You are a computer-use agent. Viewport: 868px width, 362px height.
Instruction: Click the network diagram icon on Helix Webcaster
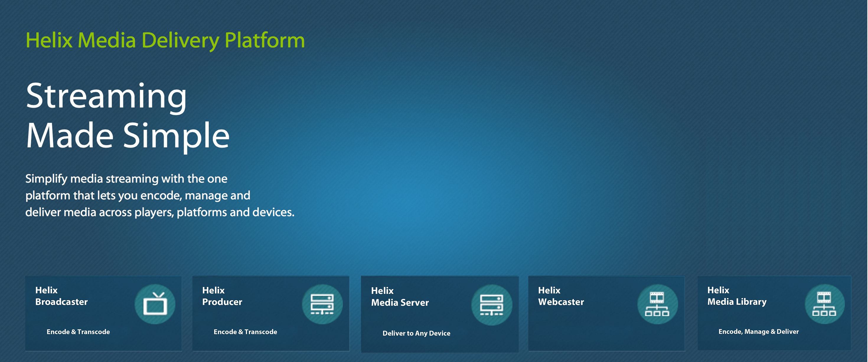click(x=657, y=304)
